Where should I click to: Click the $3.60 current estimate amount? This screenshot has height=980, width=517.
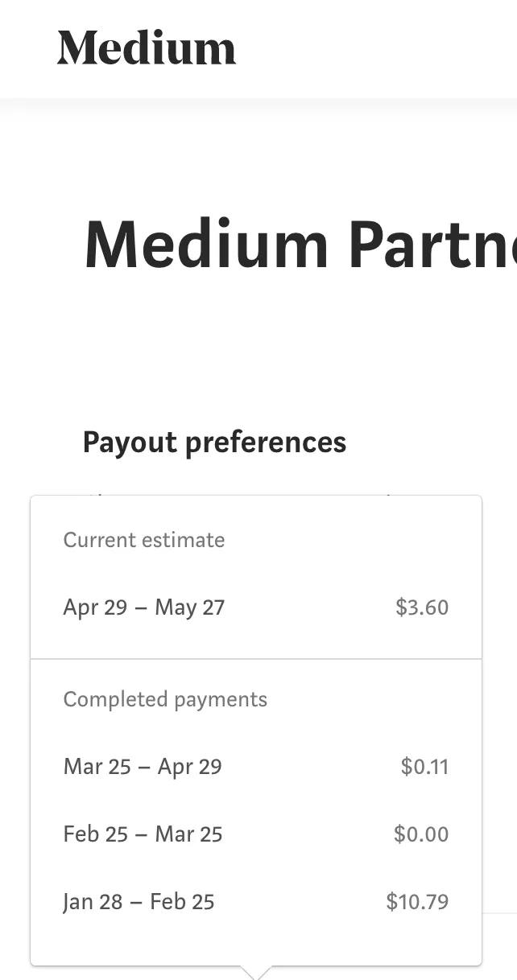(x=422, y=607)
